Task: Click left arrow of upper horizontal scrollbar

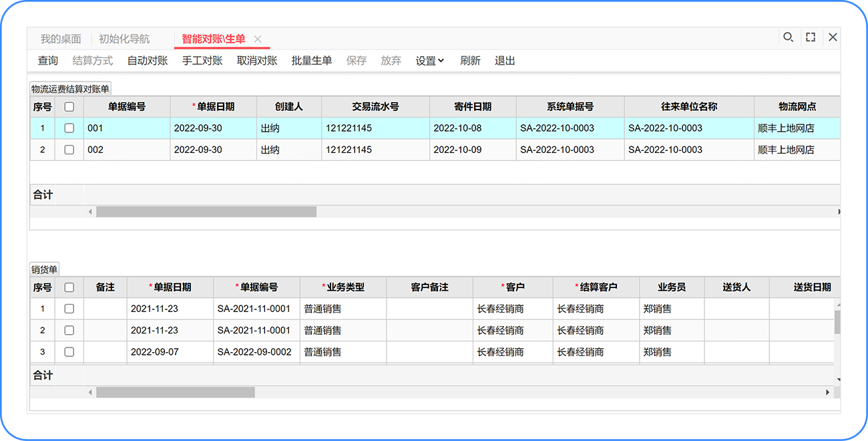Action: (91, 212)
